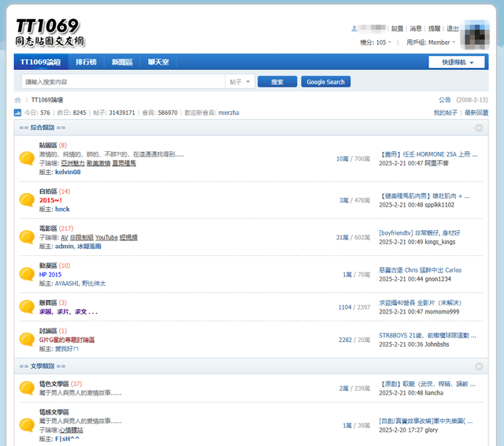Click the statistics bar chart icon
Viewport: 504px width, 446px height.
click(x=17, y=113)
